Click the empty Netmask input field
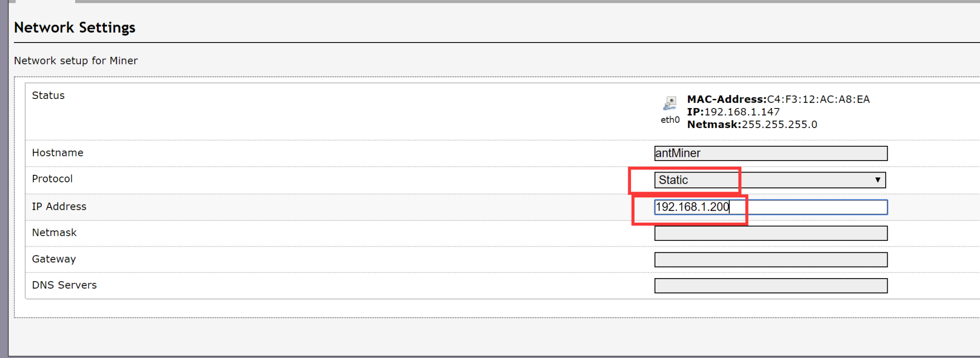The width and height of the screenshot is (980, 358). tap(770, 233)
